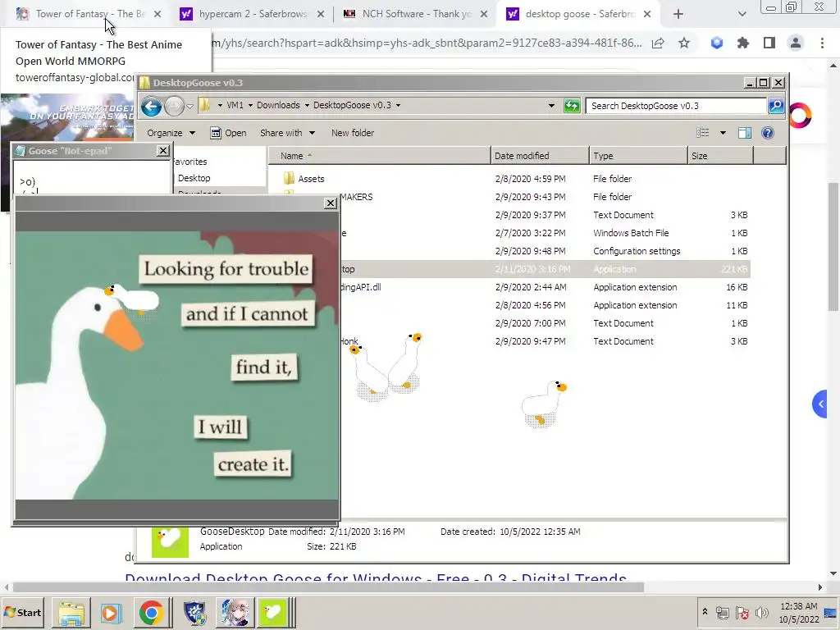Click the volume speaker tray icon
This screenshot has height=630, width=840.
tap(761, 612)
